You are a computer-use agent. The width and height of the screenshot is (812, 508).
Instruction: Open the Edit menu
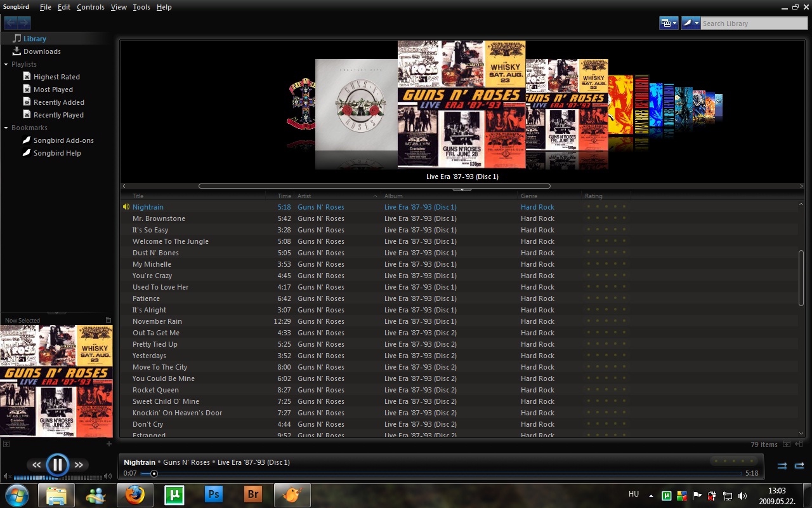coord(64,7)
